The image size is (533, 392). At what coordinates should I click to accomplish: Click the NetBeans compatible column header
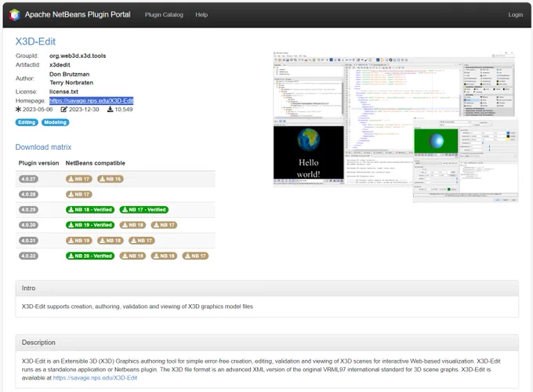click(x=95, y=163)
